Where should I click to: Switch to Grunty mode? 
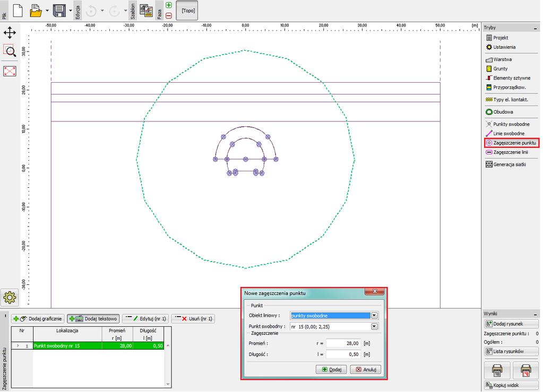click(x=497, y=69)
